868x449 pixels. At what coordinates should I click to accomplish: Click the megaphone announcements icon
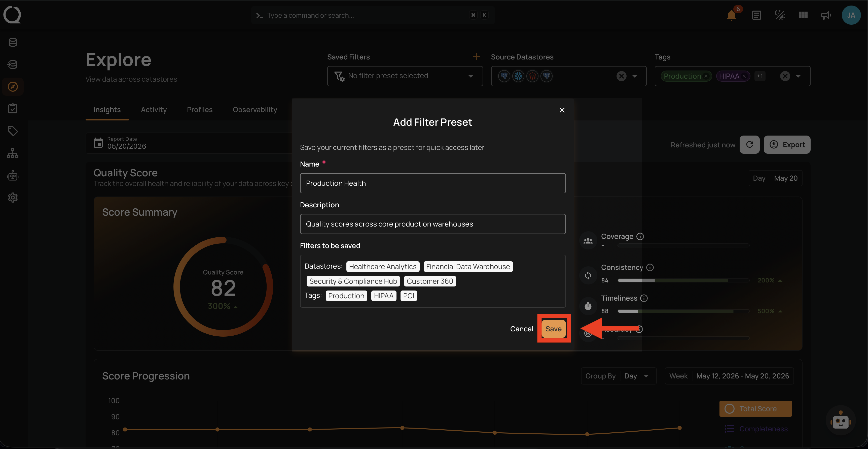pyautogui.click(x=826, y=15)
